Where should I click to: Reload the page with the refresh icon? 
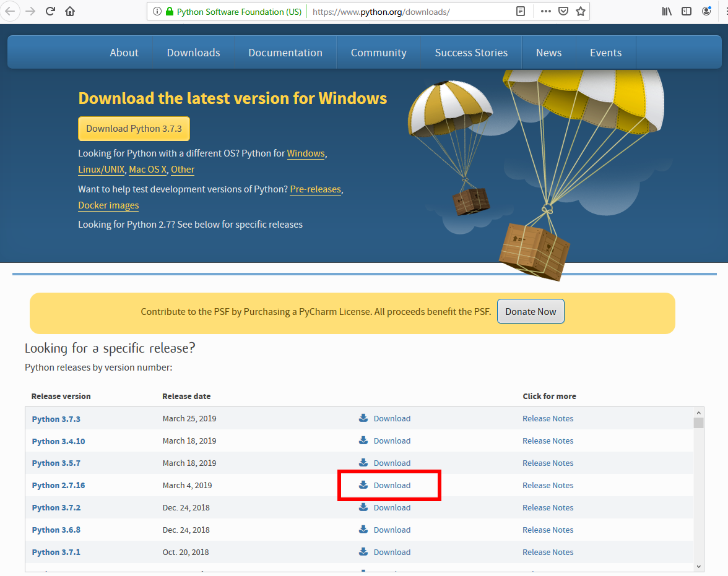click(50, 11)
